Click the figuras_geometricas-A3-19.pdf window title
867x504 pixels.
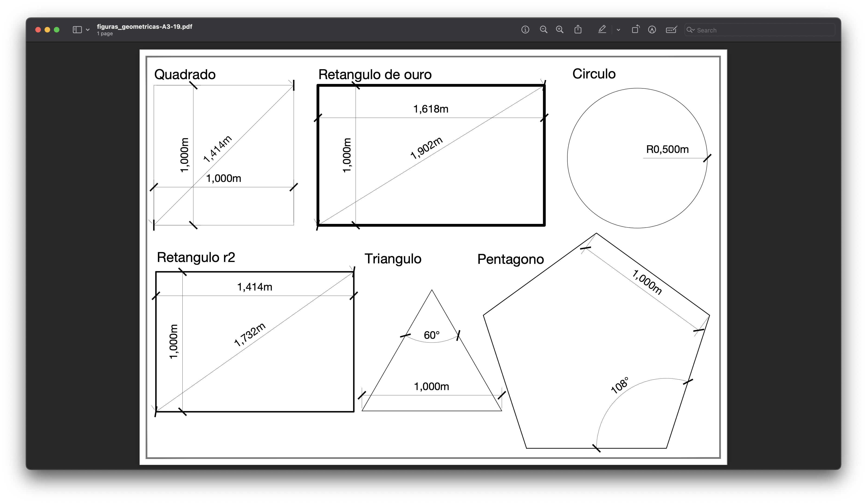[144, 26]
